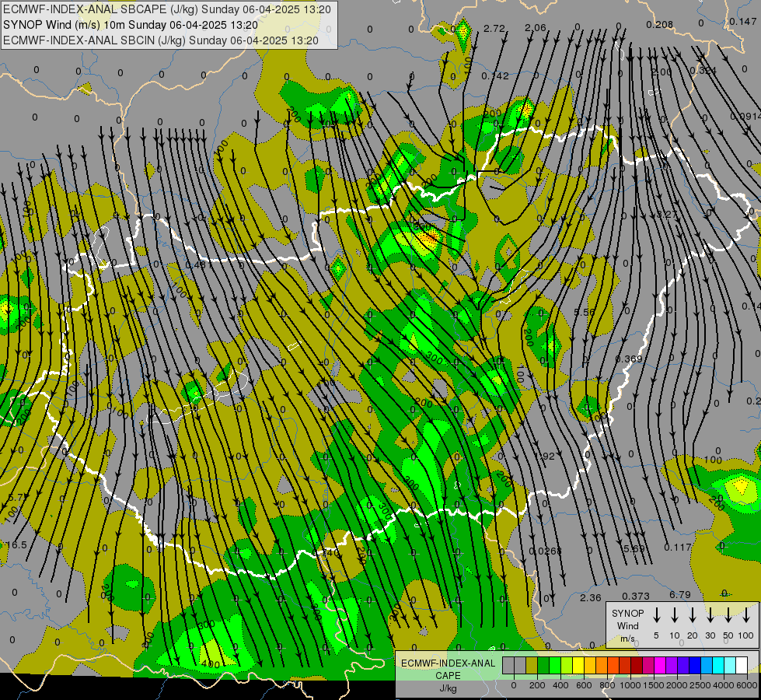The image size is (761, 700).
Task: Click the map value 2.06
Action: click(536, 28)
